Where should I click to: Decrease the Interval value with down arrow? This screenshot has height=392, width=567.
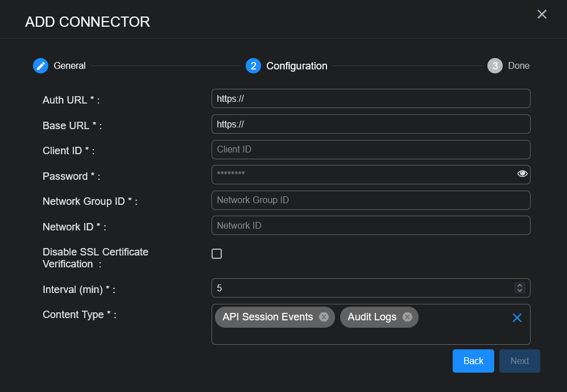519,291
